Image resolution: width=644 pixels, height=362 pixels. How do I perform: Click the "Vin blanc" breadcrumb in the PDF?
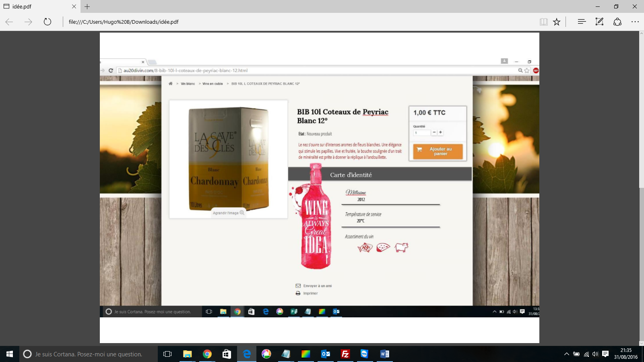pyautogui.click(x=188, y=84)
